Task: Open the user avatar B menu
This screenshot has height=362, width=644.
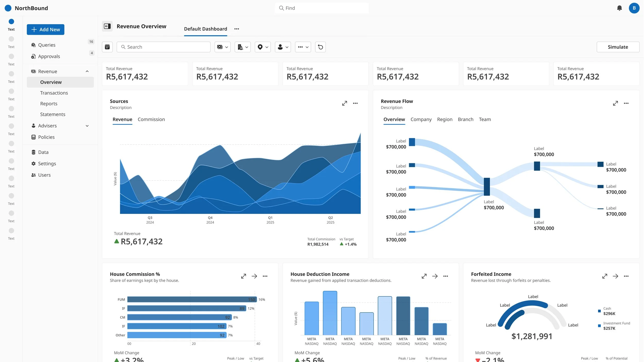Action: point(634,8)
